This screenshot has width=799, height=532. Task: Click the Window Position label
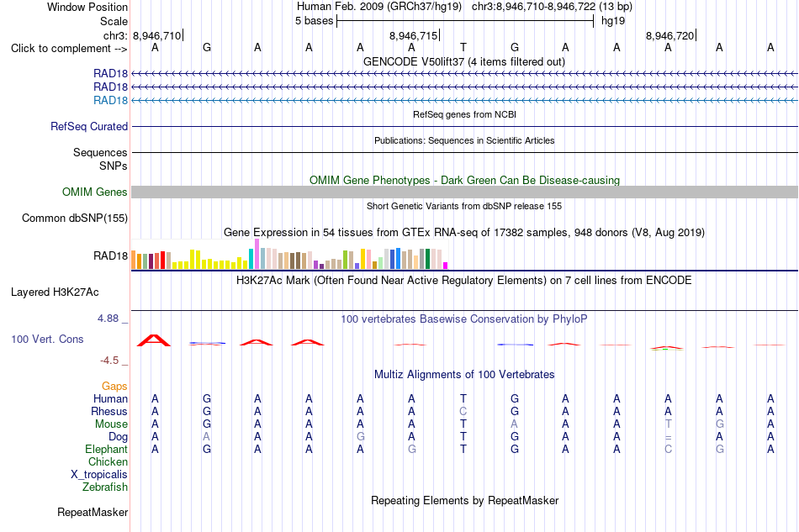pyautogui.click(x=87, y=7)
